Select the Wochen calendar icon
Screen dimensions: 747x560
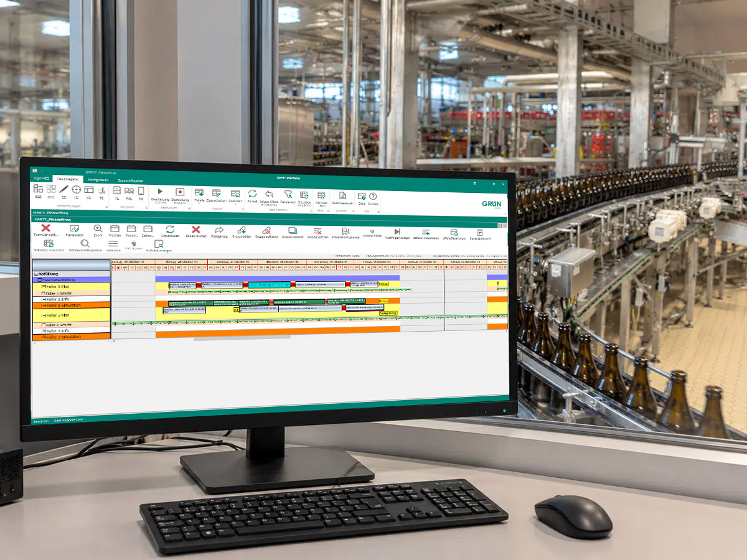coord(115,228)
